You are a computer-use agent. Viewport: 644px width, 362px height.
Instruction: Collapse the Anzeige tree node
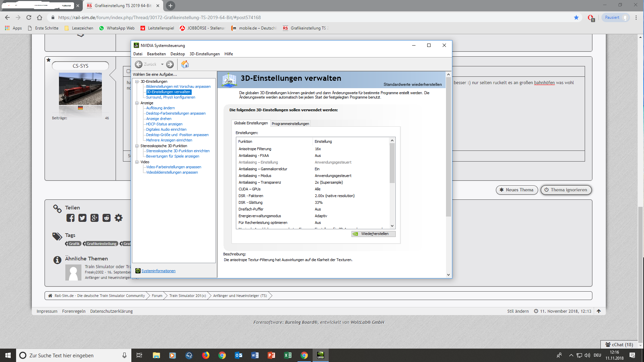[x=137, y=103]
